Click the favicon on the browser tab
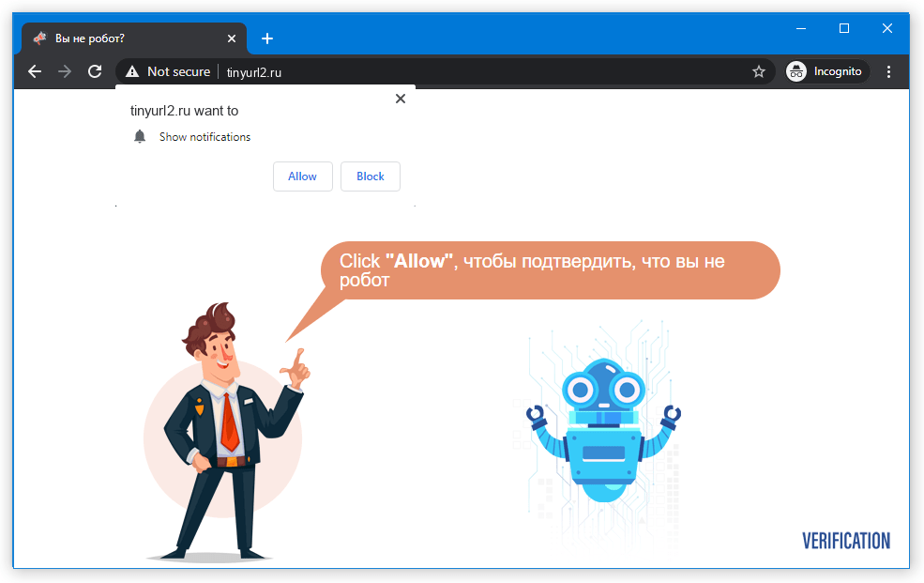This screenshot has height=583, width=924. 39,38
